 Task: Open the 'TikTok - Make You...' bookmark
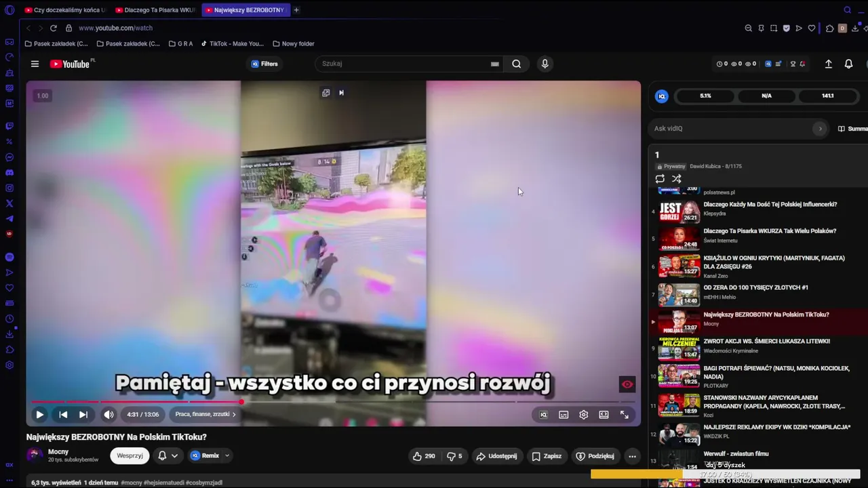pyautogui.click(x=232, y=43)
